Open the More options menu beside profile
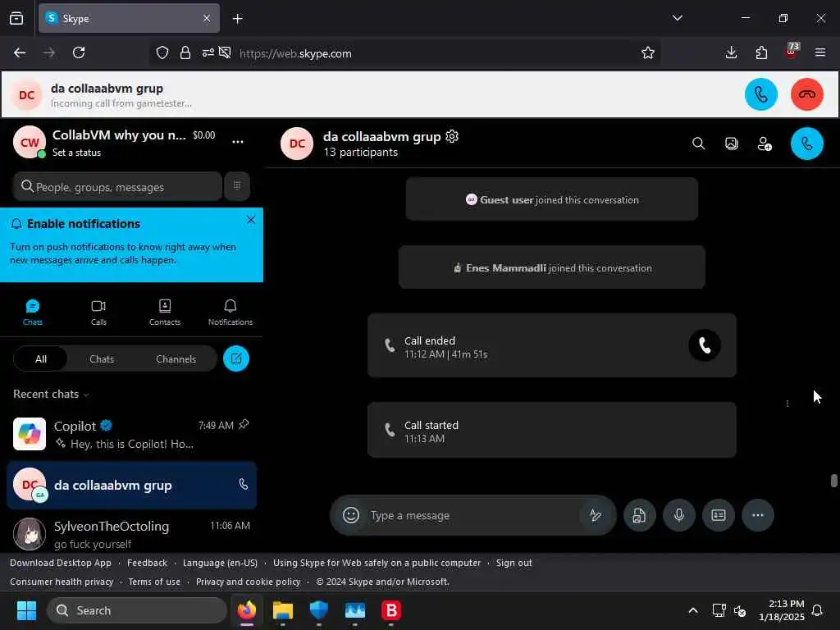Screen dimensions: 840x630 pos(238,142)
